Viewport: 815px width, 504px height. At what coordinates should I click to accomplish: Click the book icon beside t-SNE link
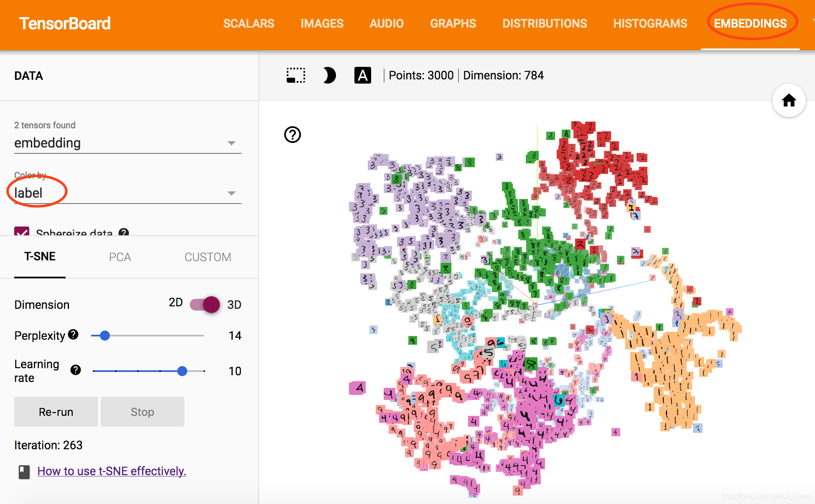tap(24, 472)
